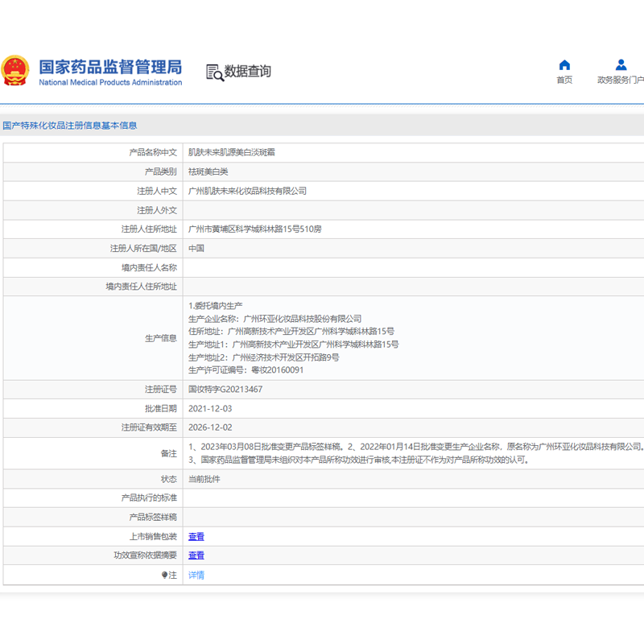Viewport: 644px width, 644px height.
Task: Select country value 中国
Action: pyautogui.click(x=196, y=249)
